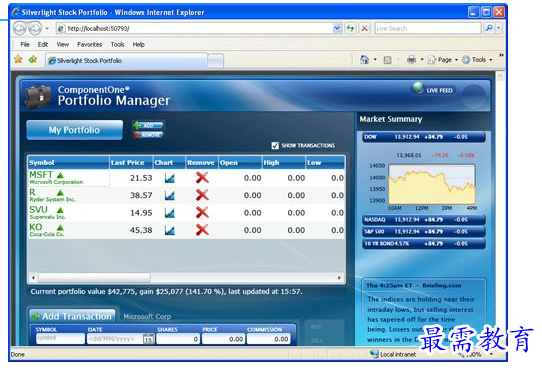Open chart for MSFT row
This screenshot has width=542, height=371.
[x=169, y=178]
